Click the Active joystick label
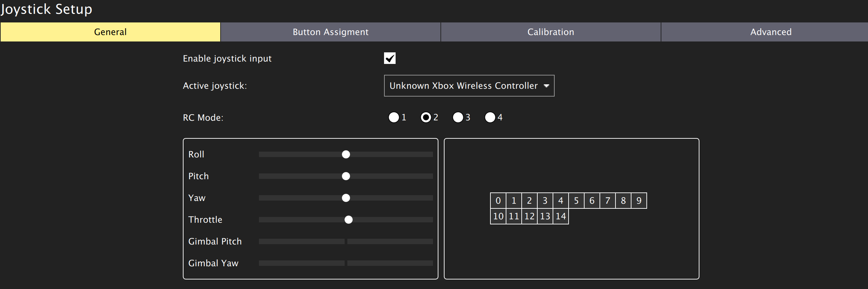Viewport: 868px width, 289px height. [x=215, y=86]
